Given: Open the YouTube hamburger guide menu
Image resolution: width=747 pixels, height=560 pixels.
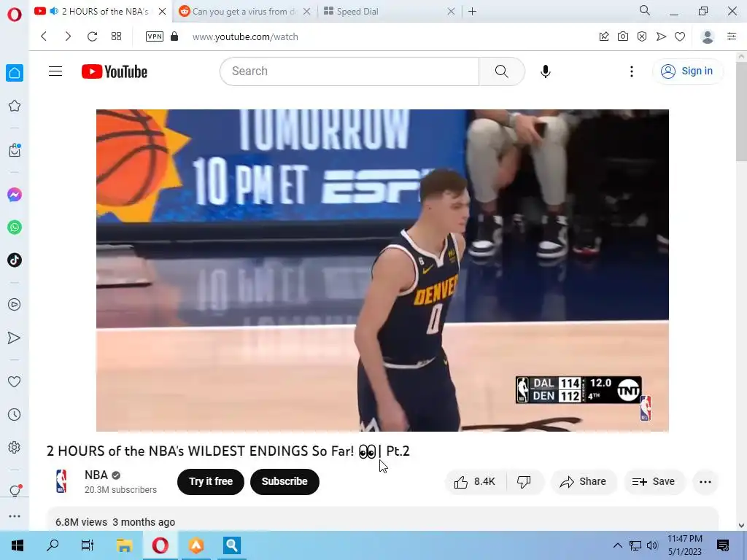Looking at the screenshot, I should click(x=55, y=71).
